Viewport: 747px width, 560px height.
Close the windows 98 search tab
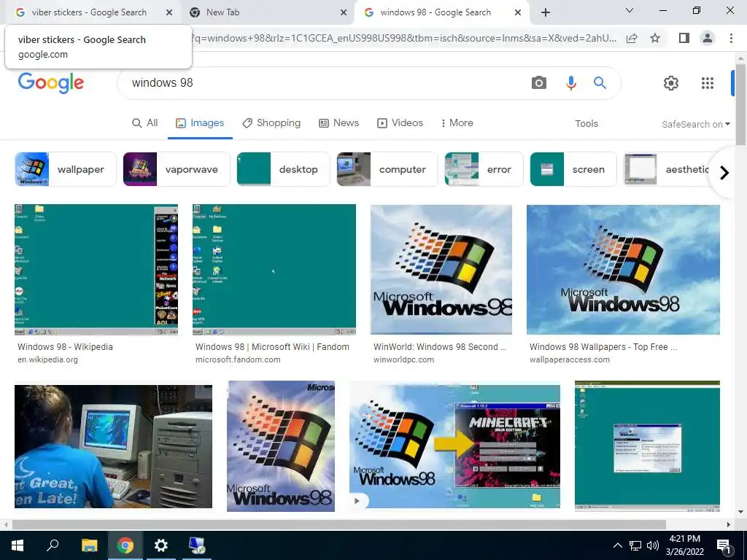(518, 12)
